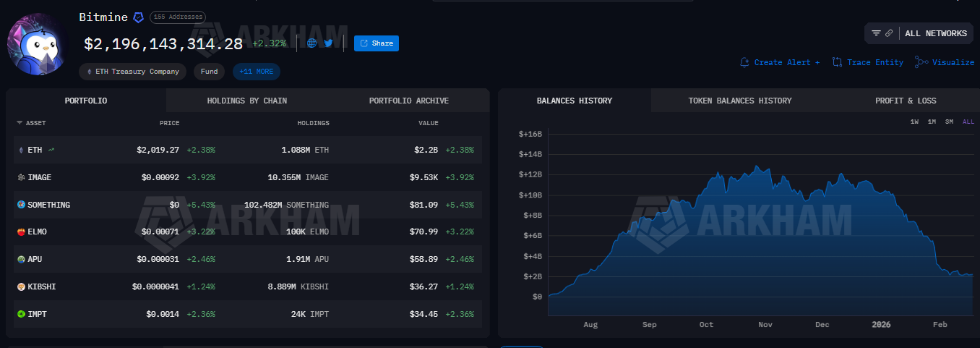Click the ELMO token icon
The height and width of the screenshot is (348, 980).
point(21,232)
